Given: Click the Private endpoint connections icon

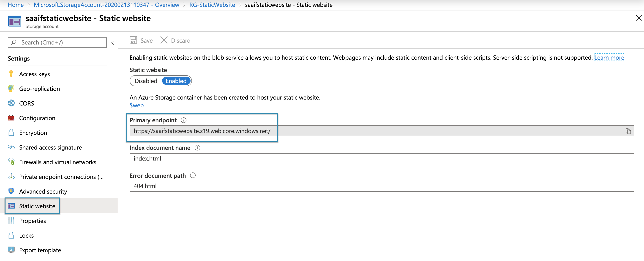Looking at the screenshot, I should pyautogui.click(x=11, y=177).
